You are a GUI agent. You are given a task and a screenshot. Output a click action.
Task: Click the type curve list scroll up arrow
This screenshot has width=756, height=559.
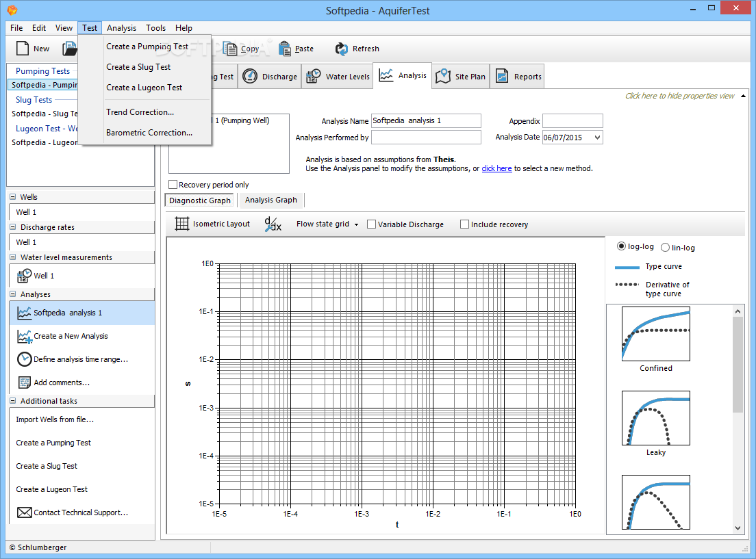click(x=738, y=311)
